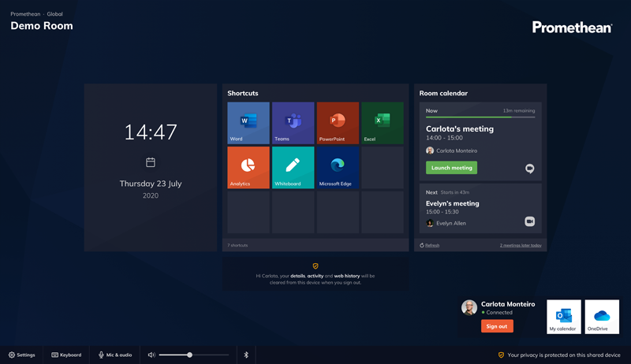The height and width of the screenshot is (364, 631).
Task: Open the Word shortcut tile
Action: (248, 123)
